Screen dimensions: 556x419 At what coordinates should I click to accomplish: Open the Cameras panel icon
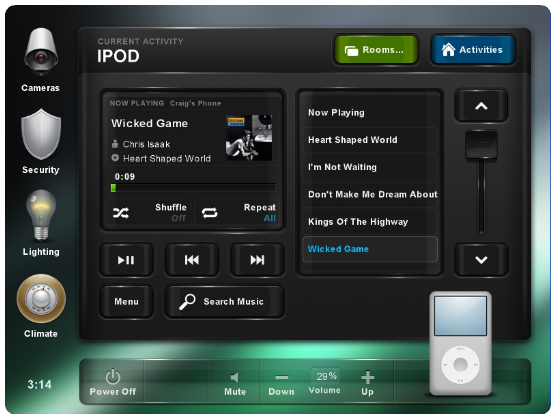tap(40, 52)
